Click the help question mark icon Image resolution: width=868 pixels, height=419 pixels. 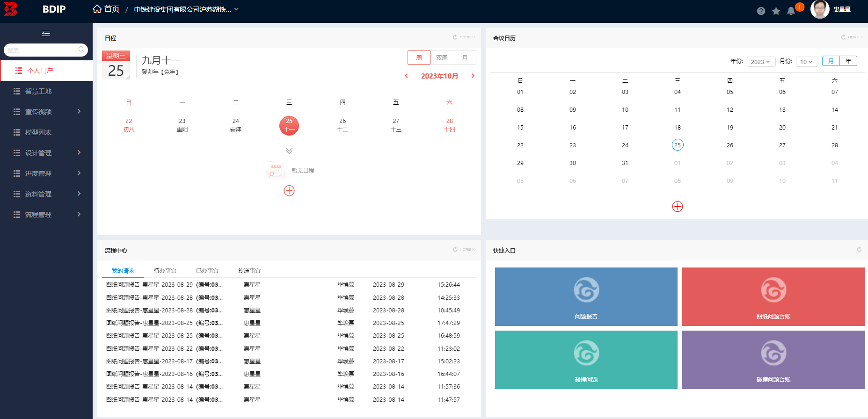[761, 11]
